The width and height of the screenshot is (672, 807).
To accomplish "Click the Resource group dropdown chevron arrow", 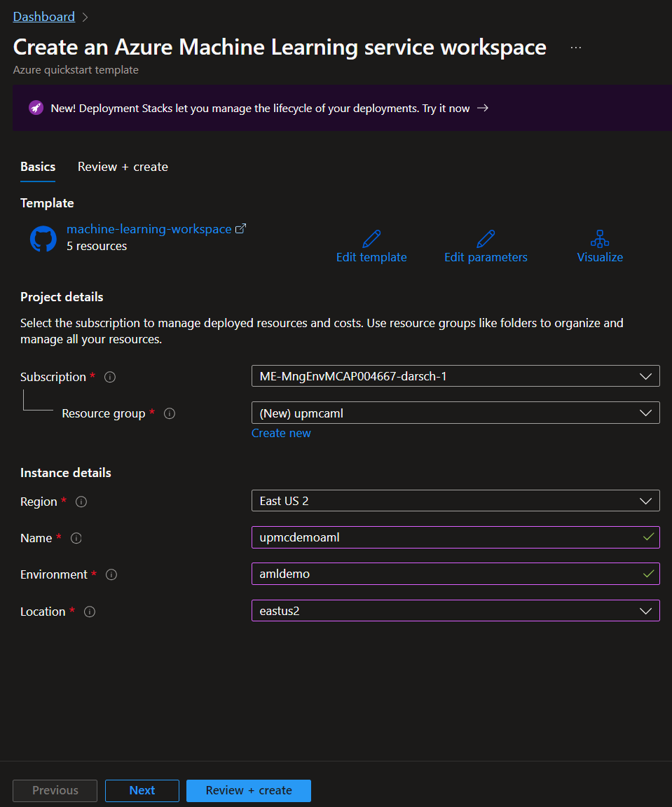I will [x=646, y=413].
